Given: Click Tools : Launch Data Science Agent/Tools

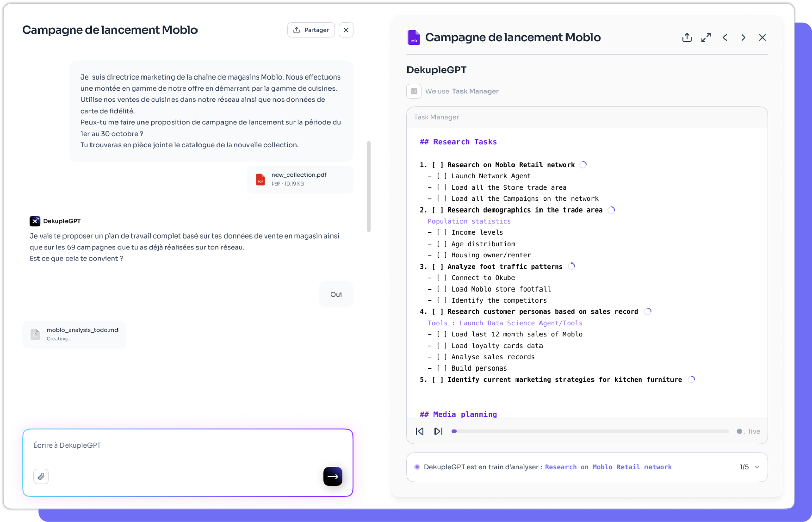Looking at the screenshot, I should tap(505, 323).
